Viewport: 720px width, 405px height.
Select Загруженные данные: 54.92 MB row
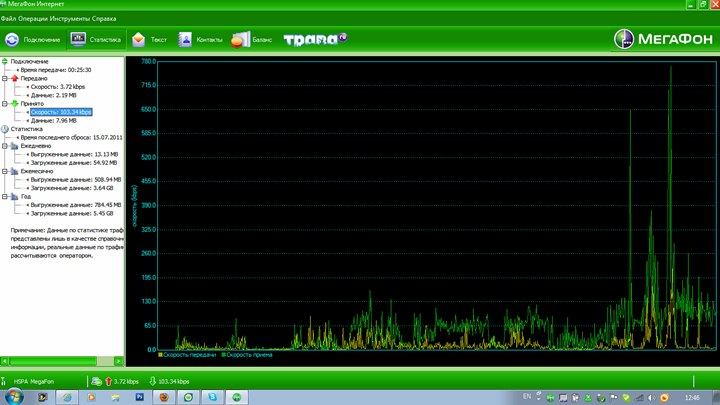pyautogui.click(x=73, y=163)
